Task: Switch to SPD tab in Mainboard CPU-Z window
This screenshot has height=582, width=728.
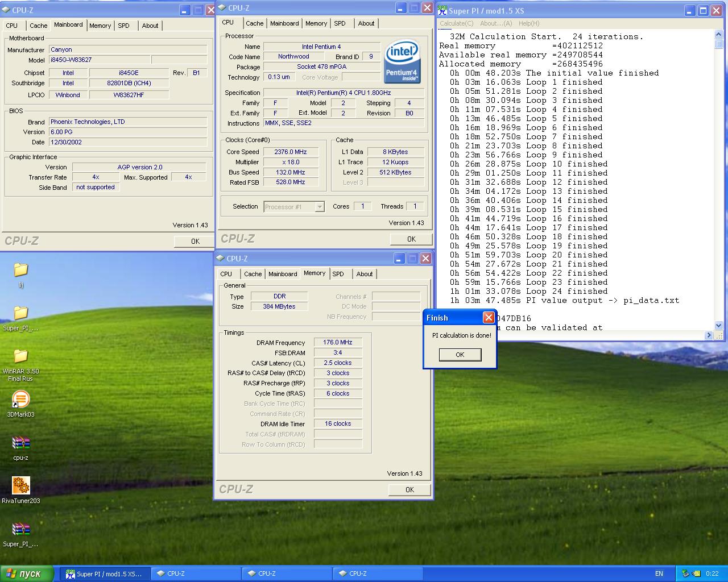Action: [x=124, y=26]
